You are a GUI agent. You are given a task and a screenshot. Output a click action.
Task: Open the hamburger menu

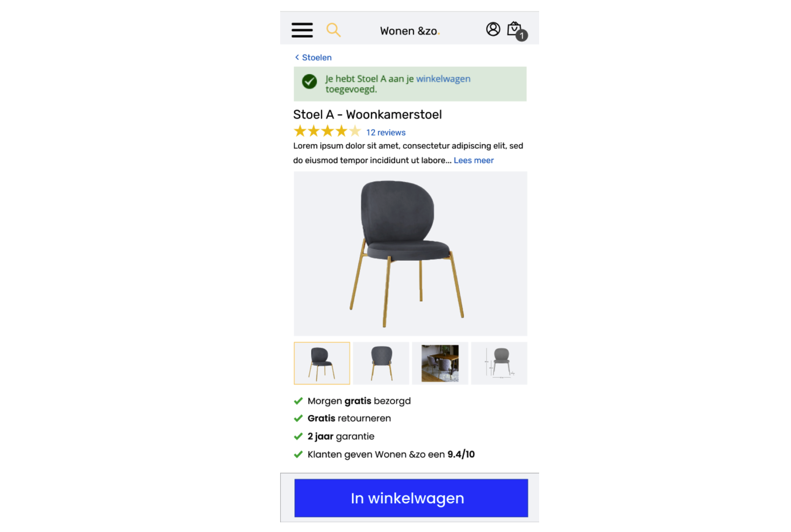click(x=302, y=30)
